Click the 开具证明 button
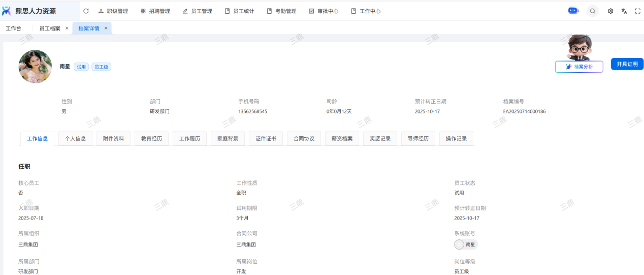Viewport: 644px width, 275px height. [627, 64]
